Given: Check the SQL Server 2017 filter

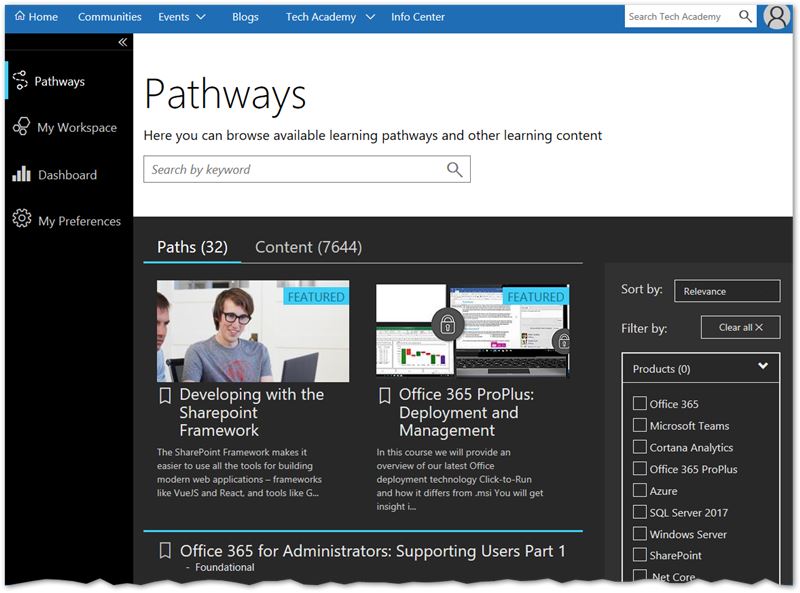Looking at the screenshot, I should pos(639,512).
